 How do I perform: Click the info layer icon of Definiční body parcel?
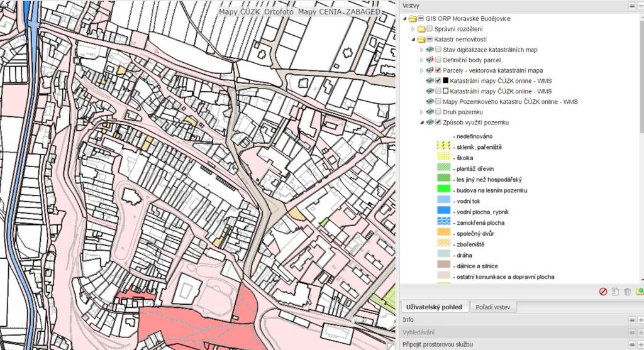[x=430, y=60]
